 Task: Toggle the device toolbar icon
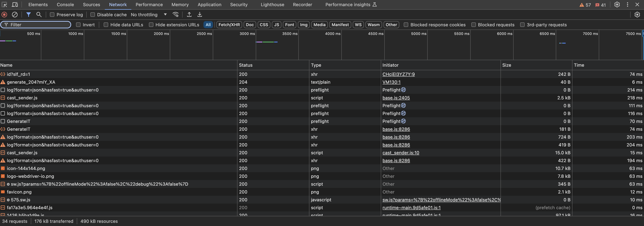point(15,4)
